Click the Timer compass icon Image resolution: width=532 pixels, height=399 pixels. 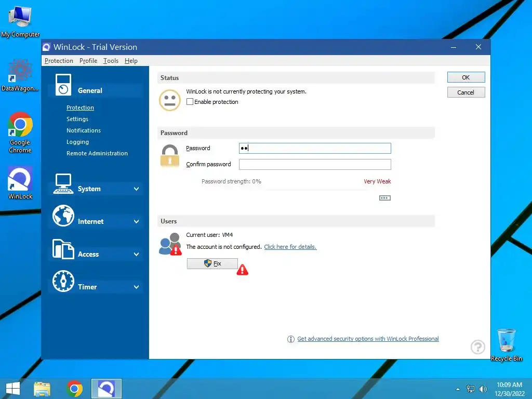pos(63,281)
